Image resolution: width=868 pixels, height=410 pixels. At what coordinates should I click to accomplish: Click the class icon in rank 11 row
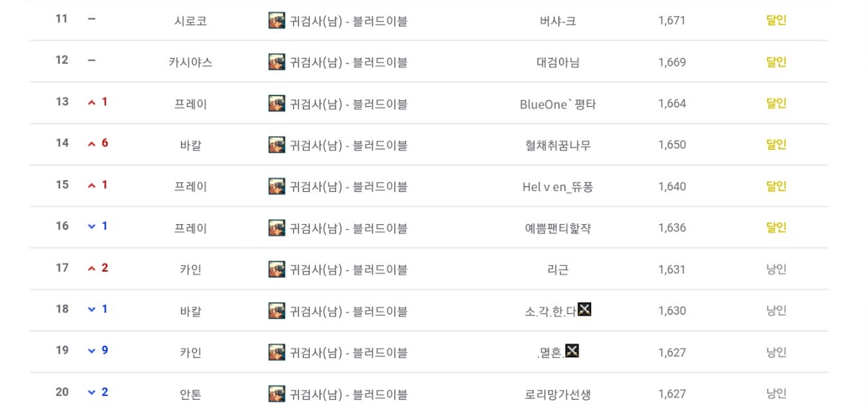point(277,21)
